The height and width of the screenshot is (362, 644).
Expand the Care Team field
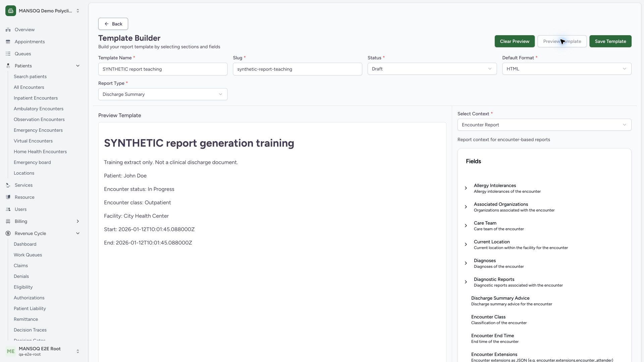click(466, 226)
